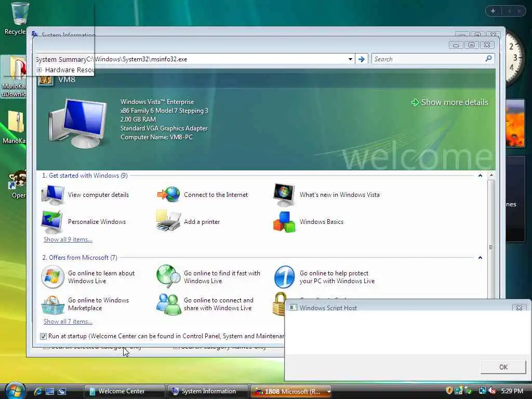This screenshot has height=399, width=532.
Task: Click the Personalize Windows icon
Action: pos(52,221)
